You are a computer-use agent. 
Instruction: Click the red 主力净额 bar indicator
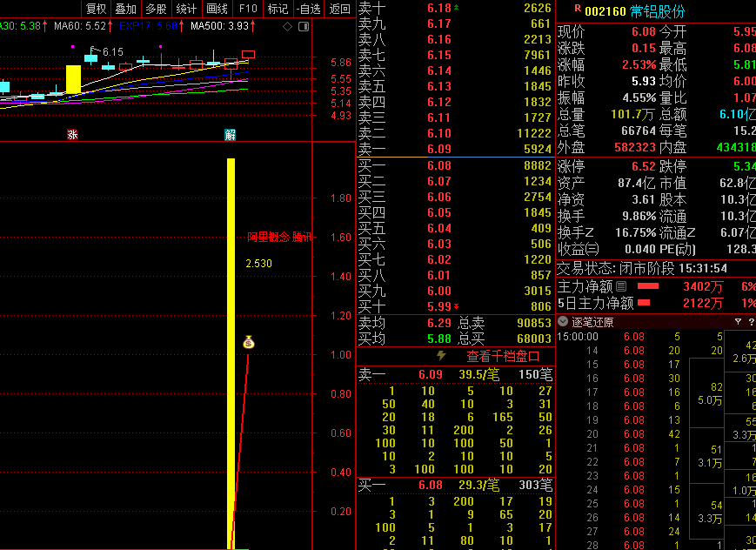pos(648,285)
